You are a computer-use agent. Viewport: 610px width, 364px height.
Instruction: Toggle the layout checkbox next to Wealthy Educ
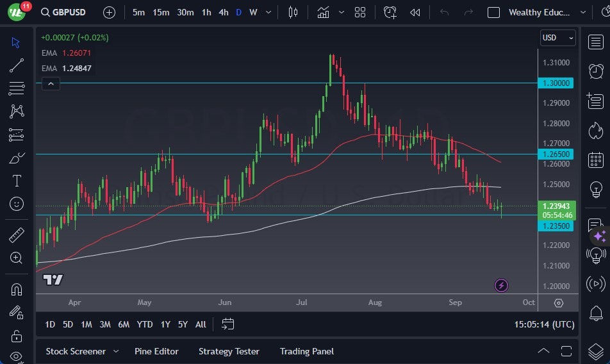pos(493,12)
